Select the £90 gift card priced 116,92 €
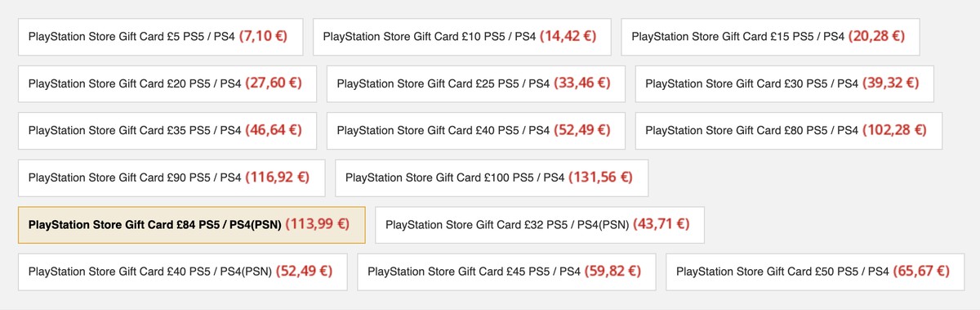980x310 pixels. (171, 177)
